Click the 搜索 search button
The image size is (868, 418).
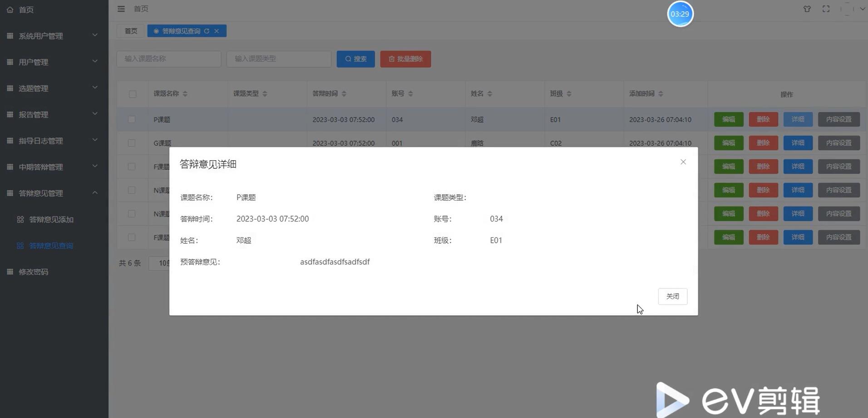(355, 59)
